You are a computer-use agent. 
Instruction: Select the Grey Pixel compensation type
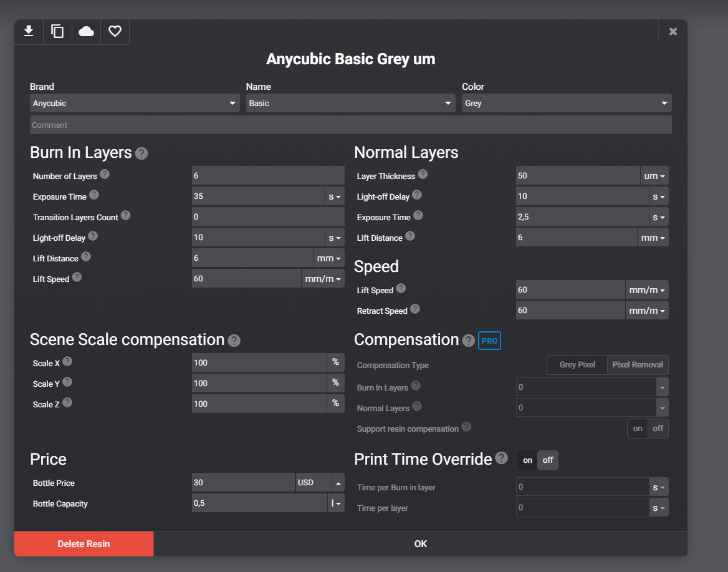point(577,365)
